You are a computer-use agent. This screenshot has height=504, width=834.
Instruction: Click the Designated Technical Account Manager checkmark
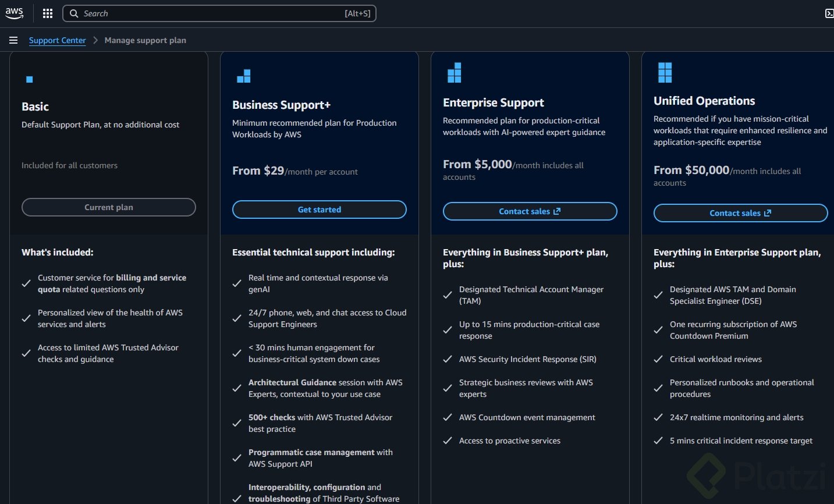click(x=448, y=295)
